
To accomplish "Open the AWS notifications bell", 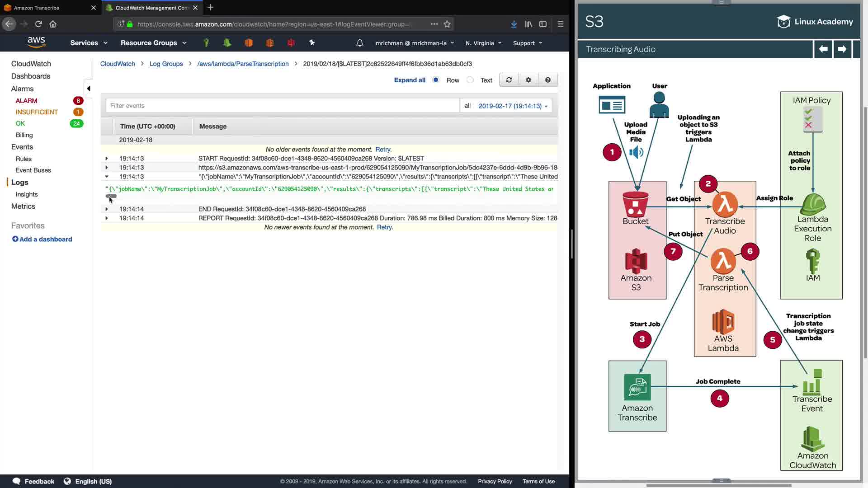I will 360,43.
